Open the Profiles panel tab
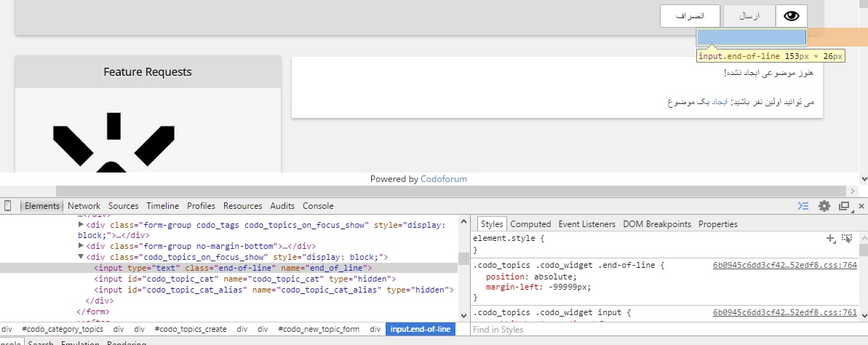868x345 pixels. (x=201, y=206)
